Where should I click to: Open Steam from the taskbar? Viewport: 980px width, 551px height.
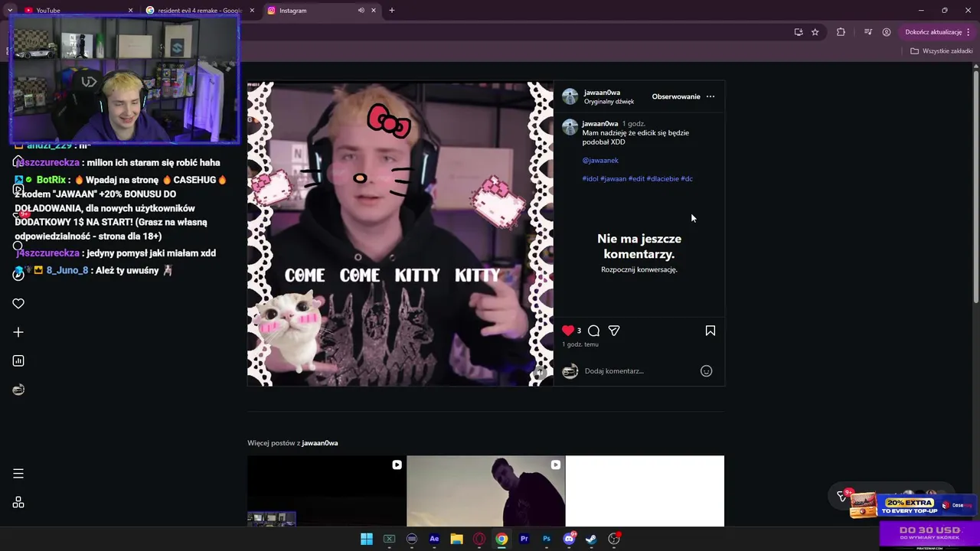pos(591,539)
